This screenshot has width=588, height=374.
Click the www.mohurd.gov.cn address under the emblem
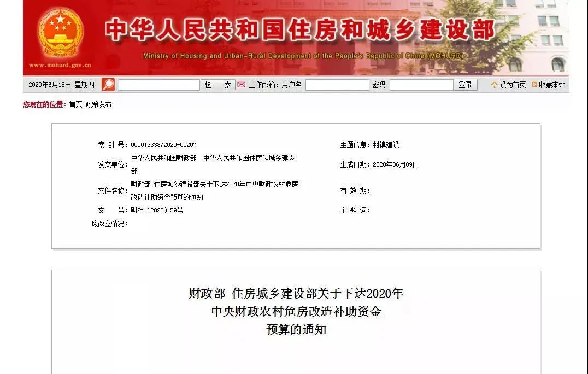click(x=60, y=65)
